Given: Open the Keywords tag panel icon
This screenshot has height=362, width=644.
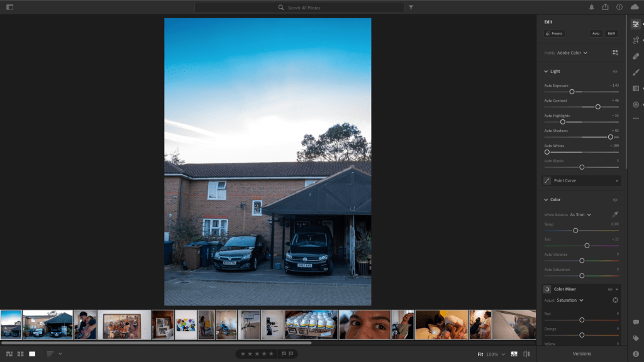Looking at the screenshot, I should click(x=636, y=338).
